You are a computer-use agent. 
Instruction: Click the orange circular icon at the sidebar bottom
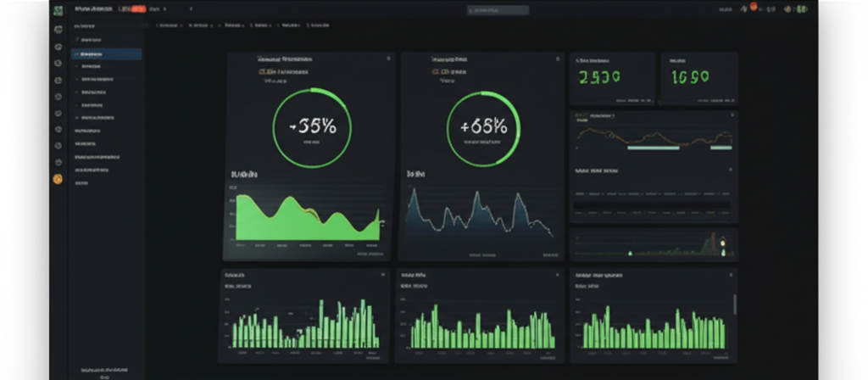(58, 179)
